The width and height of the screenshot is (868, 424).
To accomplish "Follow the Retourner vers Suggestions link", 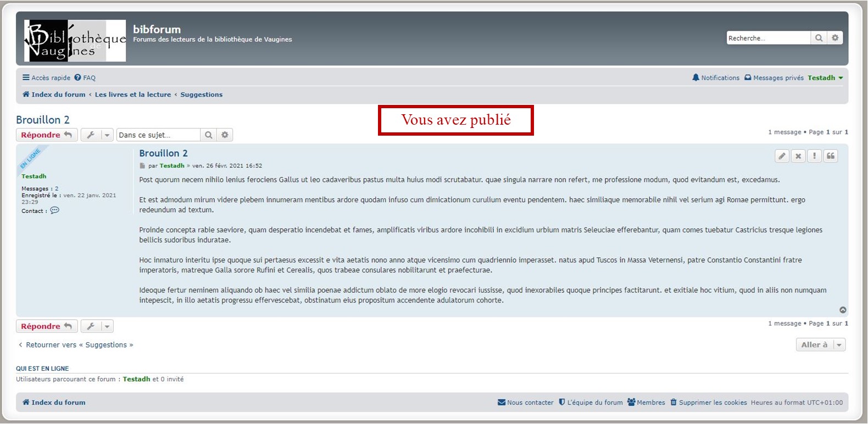I will [x=76, y=345].
